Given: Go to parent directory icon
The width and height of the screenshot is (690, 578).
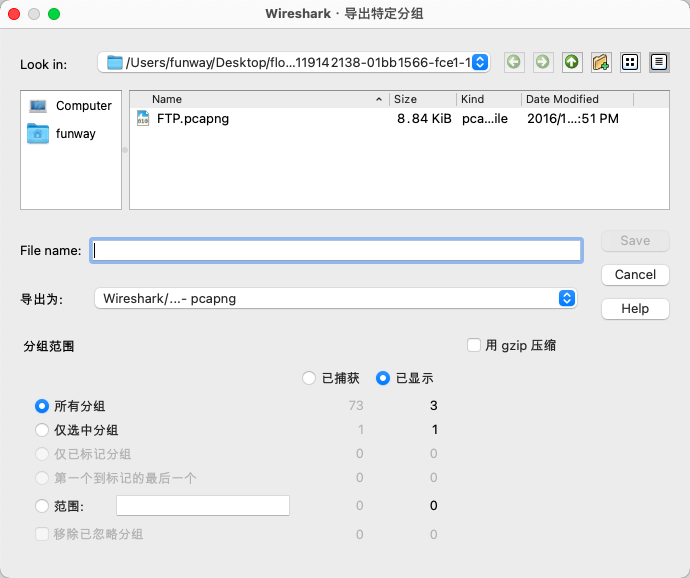Looking at the screenshot, I should 571,63.
